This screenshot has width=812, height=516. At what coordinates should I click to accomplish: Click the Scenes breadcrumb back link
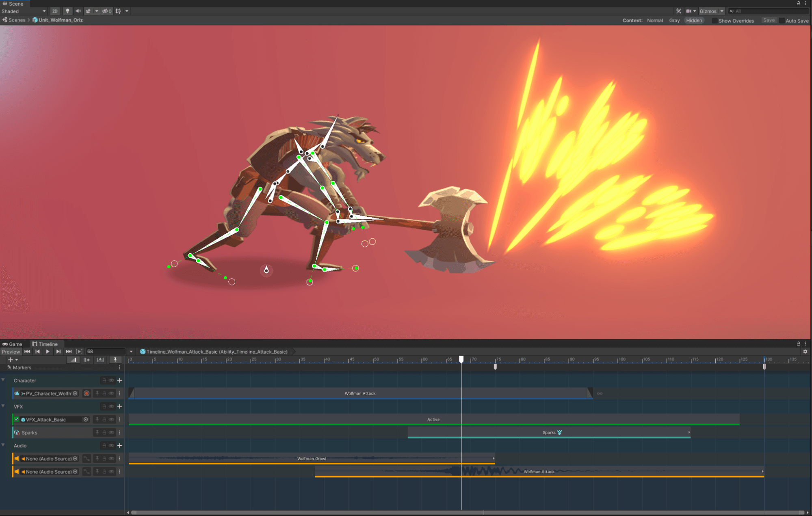(x=14, y=20)
